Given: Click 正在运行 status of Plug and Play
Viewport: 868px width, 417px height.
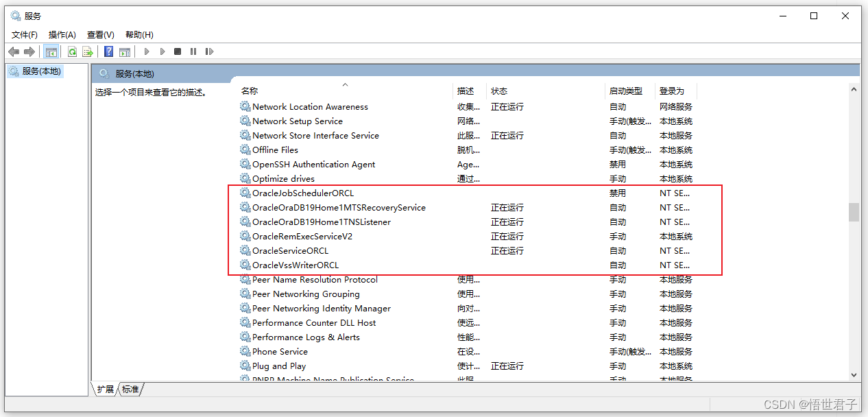Looking at the screenshot, I should tap(507, 366).
